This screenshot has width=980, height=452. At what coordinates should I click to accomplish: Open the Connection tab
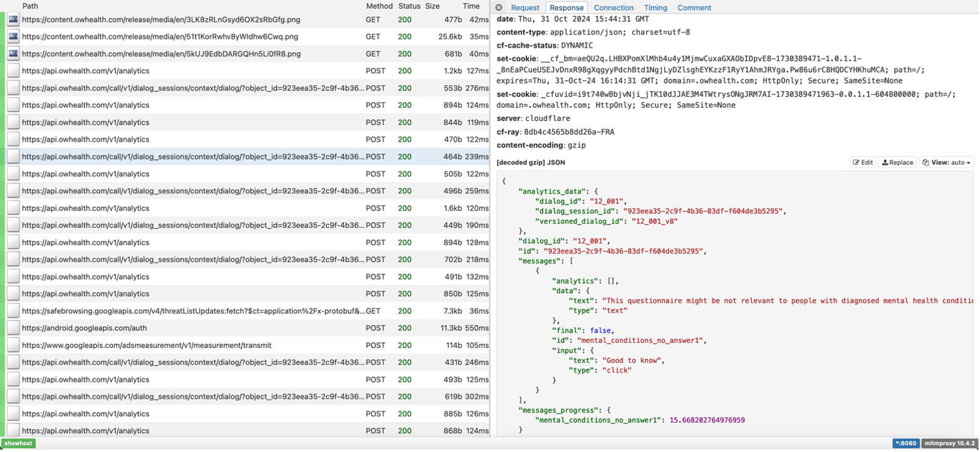[x=613, y=8]
